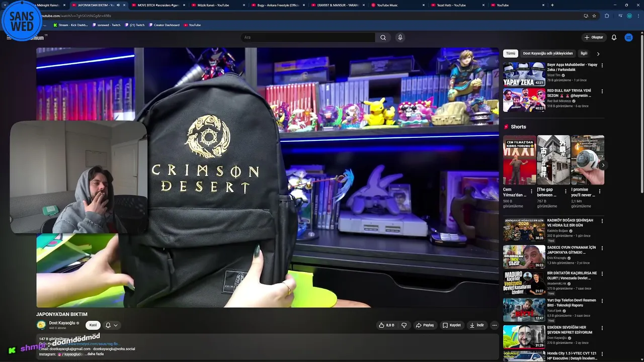
Task: Open sanswed - Twitch bookmark
Action: point(107,25)
